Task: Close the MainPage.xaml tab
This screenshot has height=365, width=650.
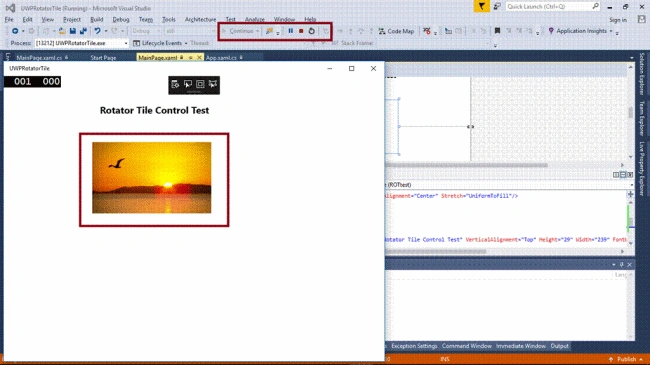Action: tap(199, 58)
